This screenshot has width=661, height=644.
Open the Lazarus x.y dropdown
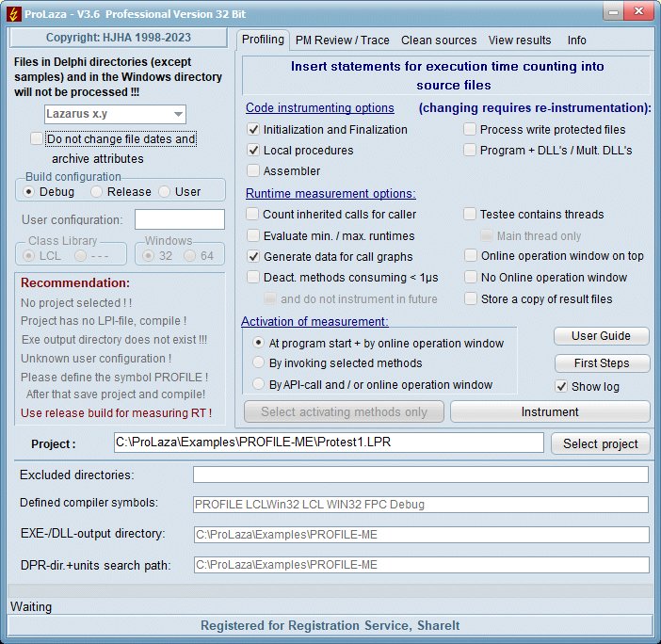pyautogui.click(x=115, y=114)
